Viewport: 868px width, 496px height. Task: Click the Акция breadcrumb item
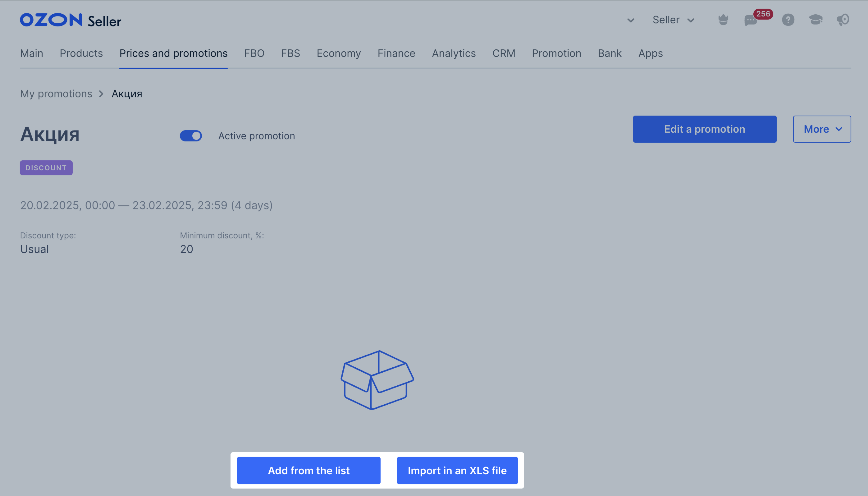point(127,94)
